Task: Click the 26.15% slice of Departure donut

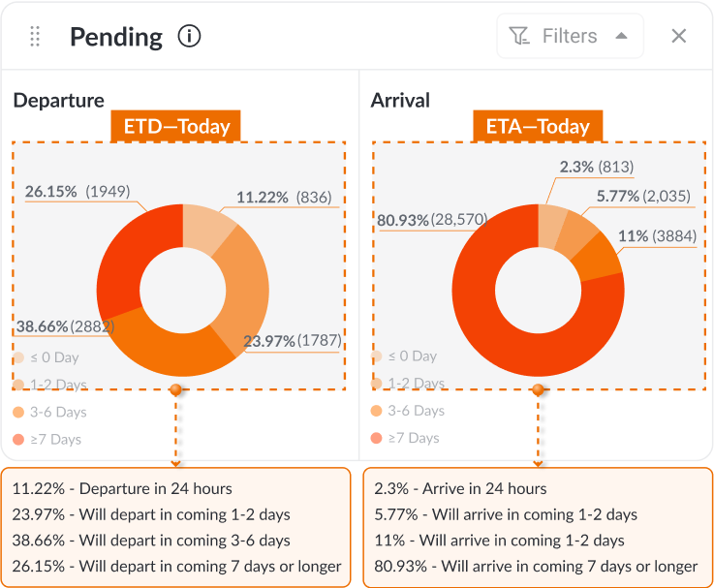Action: 126,247
